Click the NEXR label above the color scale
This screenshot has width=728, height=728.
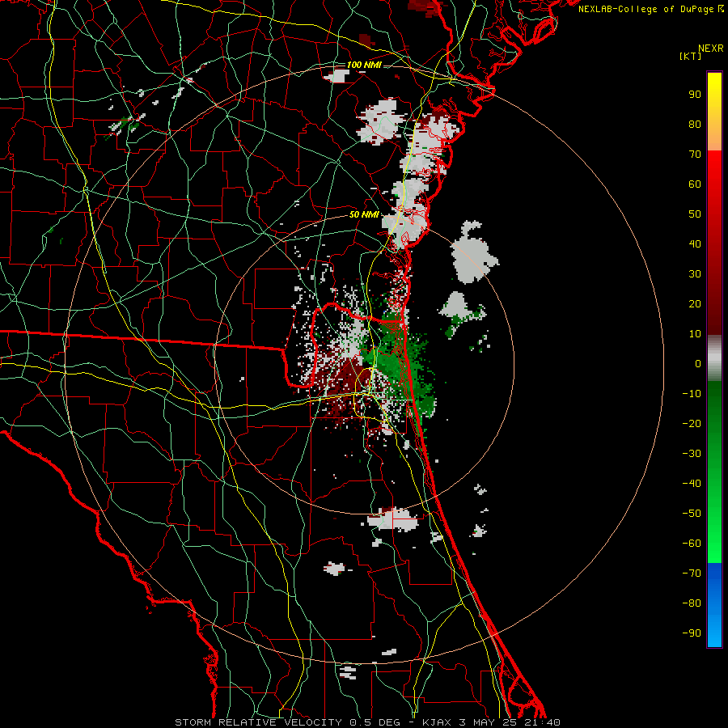710,49
